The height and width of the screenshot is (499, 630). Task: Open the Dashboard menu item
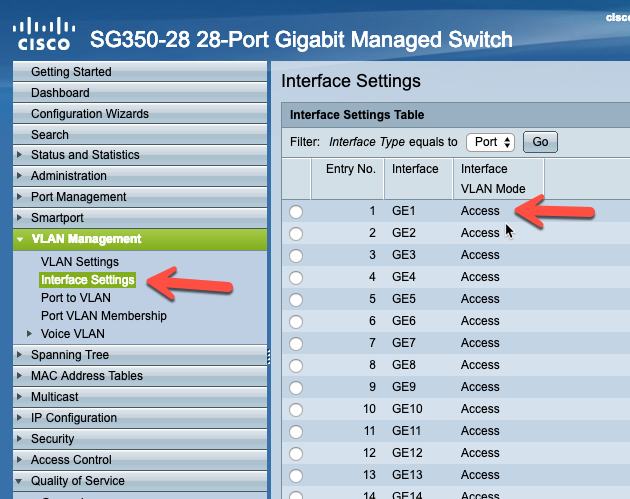(x=140, y=93)
